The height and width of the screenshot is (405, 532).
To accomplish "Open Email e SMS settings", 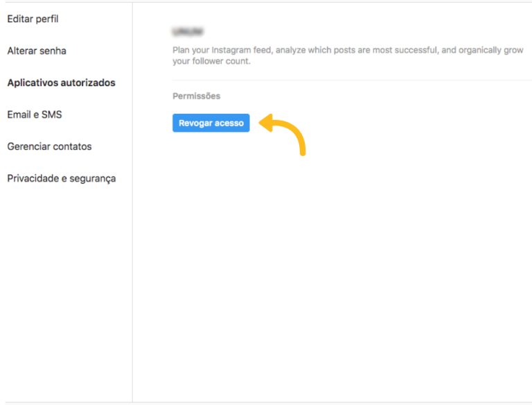I will (x=34, y=114).
